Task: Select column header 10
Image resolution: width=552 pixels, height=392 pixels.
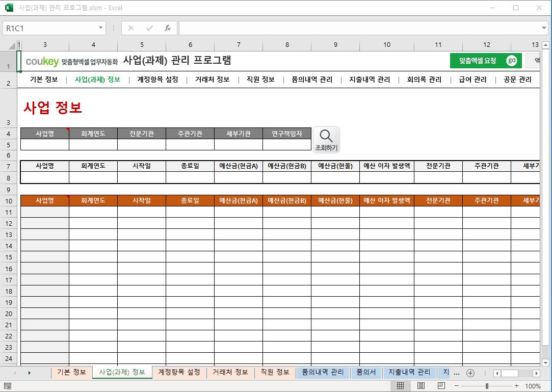Action: pyautogui.click(x=387, y=45)
